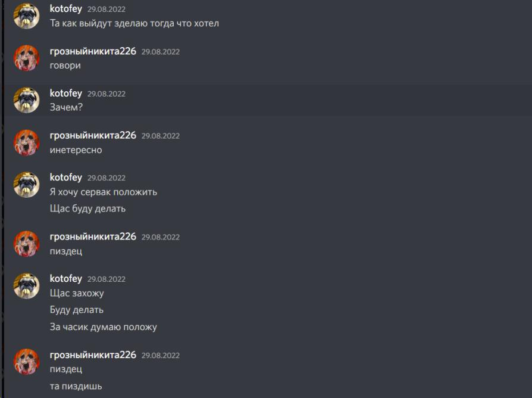Viewport: 532px width, 398px height.
Task: Open грозныйникита226 username above "говори"
Action: (93, 51)
